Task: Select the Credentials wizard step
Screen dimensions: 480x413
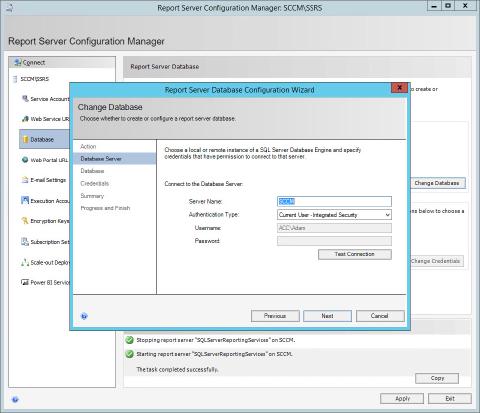Action: point(95,183)
